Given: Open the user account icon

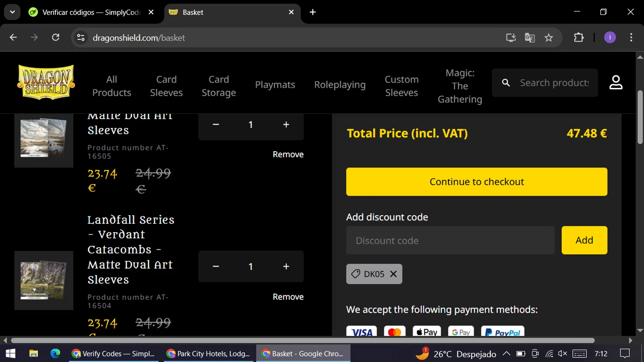Looking at the screenshot, I should point(616,82).
